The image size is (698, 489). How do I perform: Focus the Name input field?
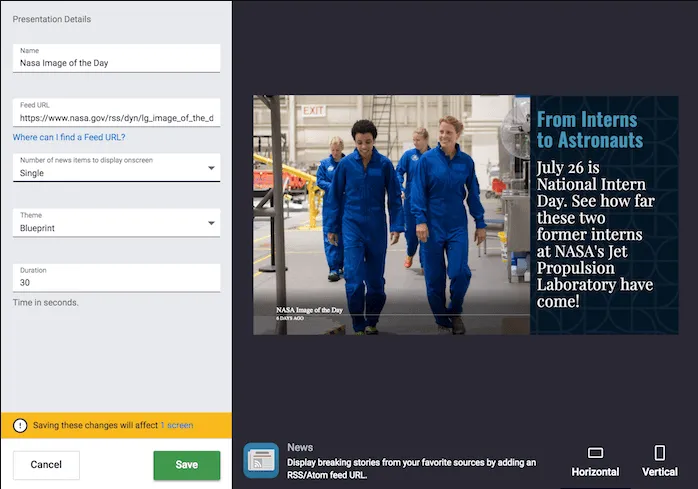click(x=117, y=58)
